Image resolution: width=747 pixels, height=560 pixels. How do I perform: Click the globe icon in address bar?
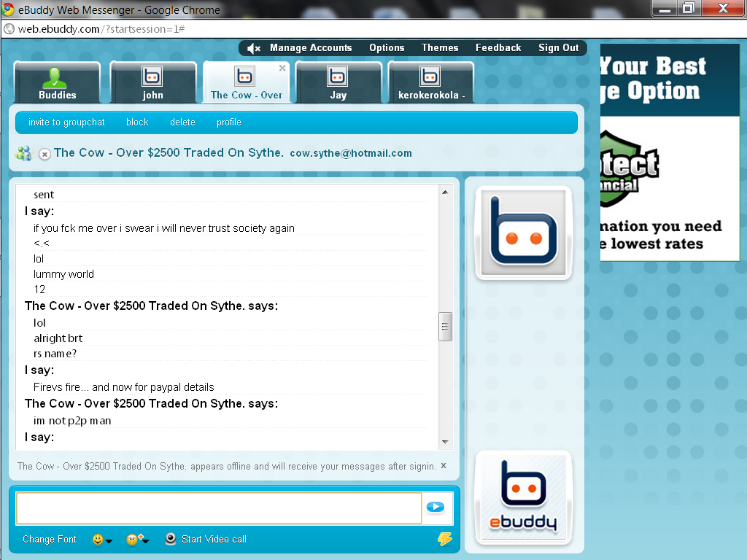9,29
